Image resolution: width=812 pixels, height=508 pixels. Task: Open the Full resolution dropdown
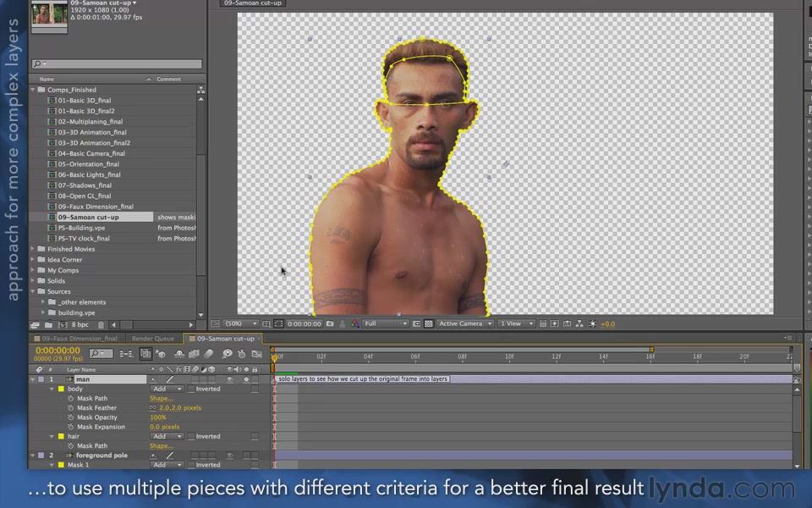point(386,324)
